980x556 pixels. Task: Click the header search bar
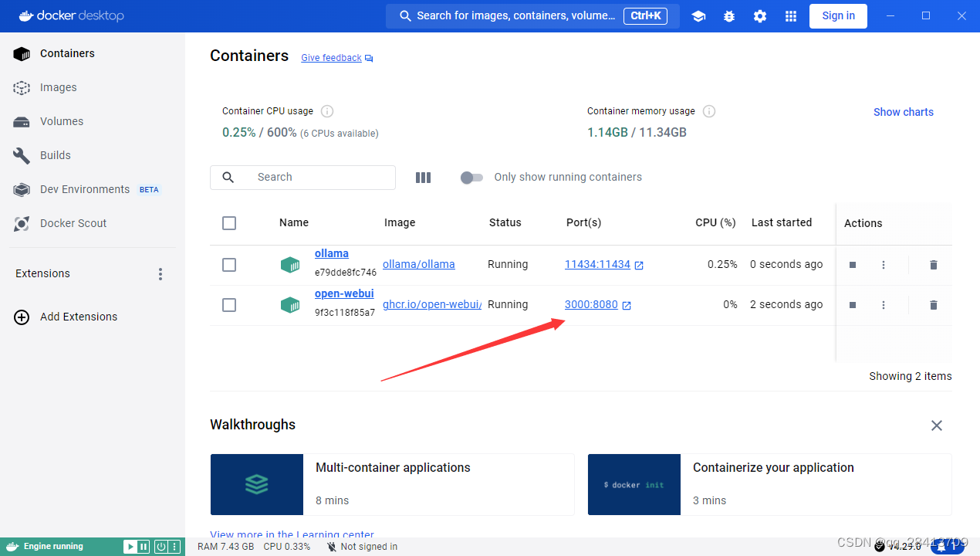[532, 15]
